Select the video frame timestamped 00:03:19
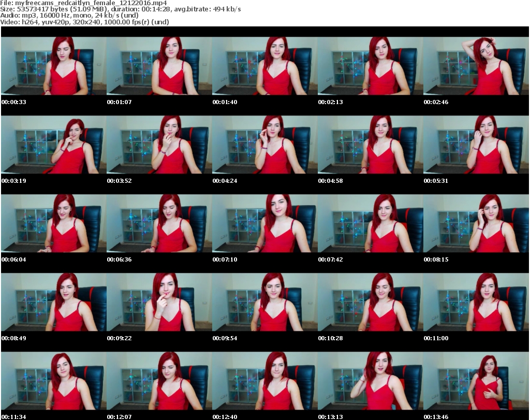Screen dimensions: 530x420 point(54,144)
